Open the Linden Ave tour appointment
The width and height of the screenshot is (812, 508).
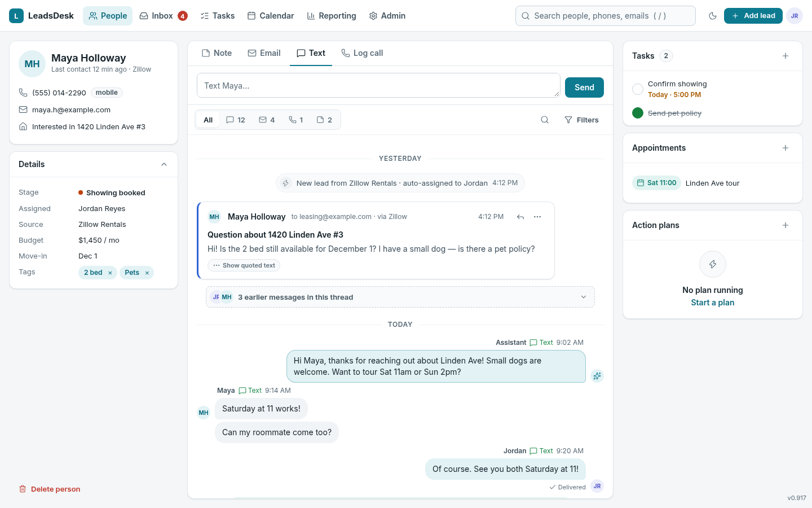click(712, 183)
